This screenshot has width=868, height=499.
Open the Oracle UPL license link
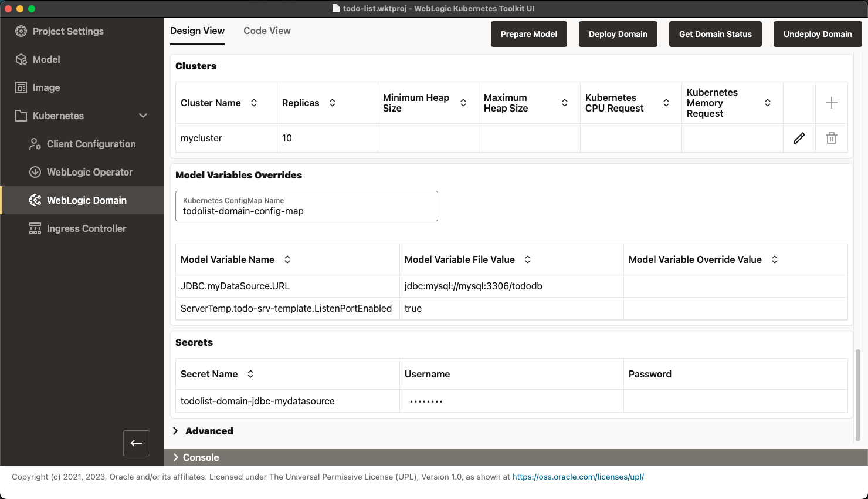click(578, 477)
